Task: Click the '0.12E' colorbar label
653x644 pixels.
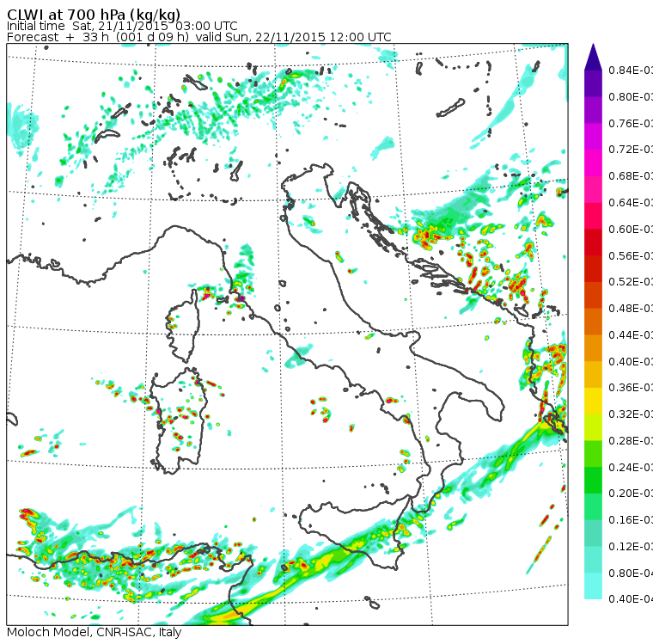Action: coord(631,547)
